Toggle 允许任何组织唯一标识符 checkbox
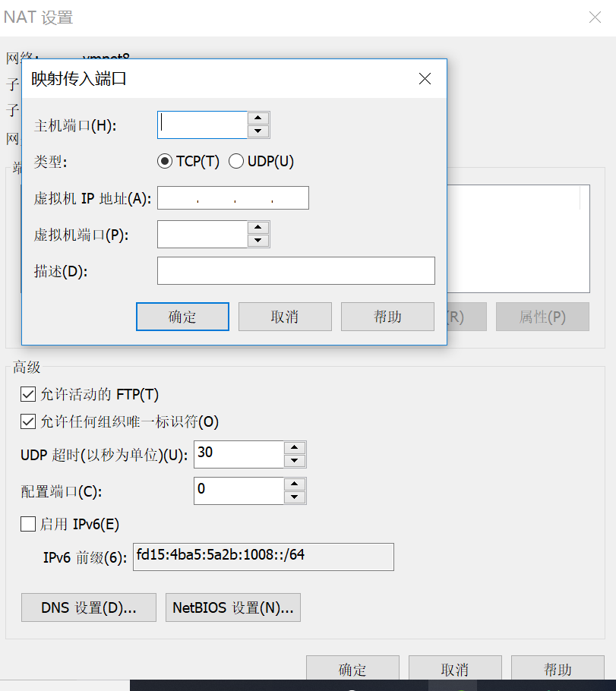This screenshot has height=691, width=616. (x=28, y=421)
